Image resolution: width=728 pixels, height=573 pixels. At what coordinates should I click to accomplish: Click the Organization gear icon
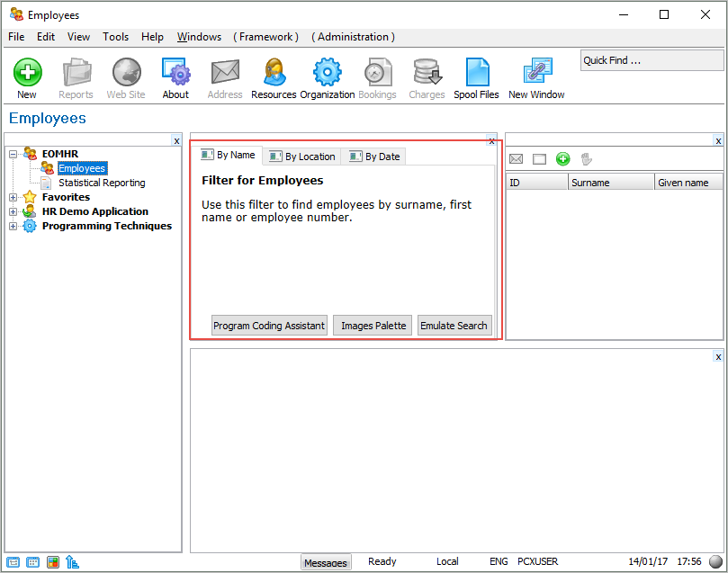327,72
